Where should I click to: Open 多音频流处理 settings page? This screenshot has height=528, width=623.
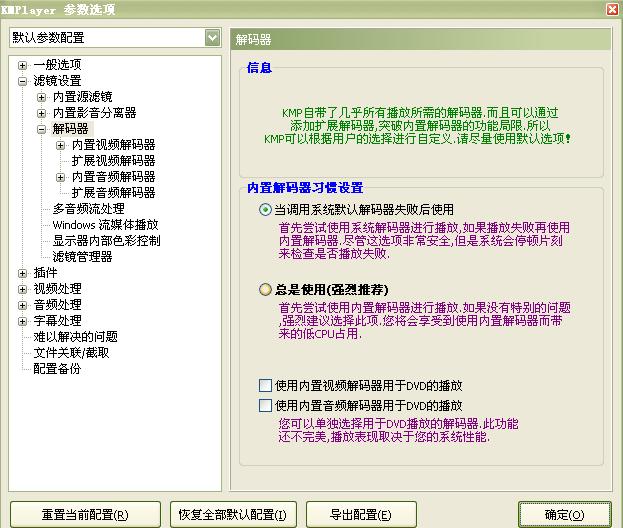click(x=89, y=209)
